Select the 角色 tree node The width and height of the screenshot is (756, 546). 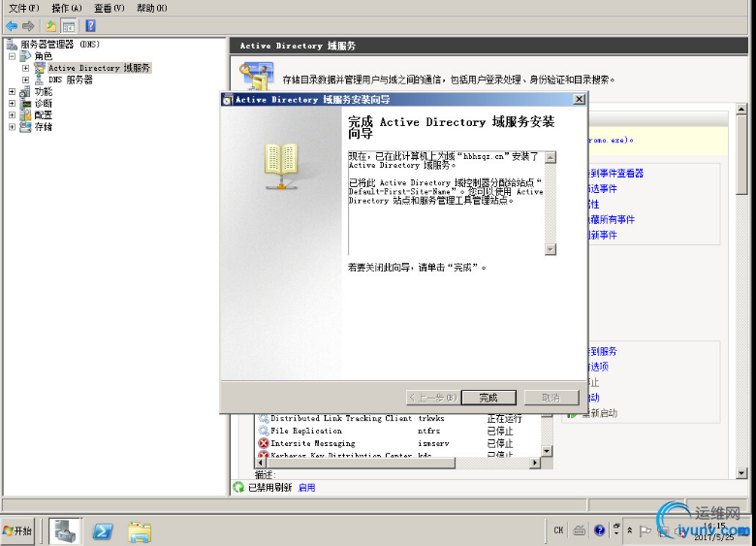click(43, 56)
